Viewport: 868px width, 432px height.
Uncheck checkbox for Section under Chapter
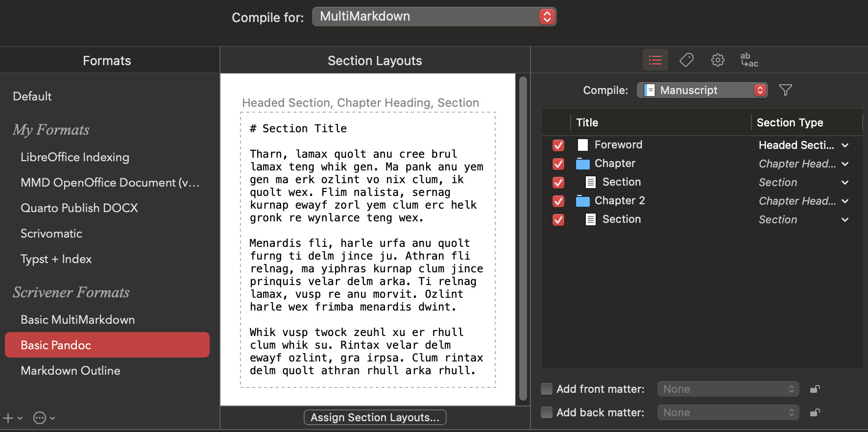tap(558, 182)
